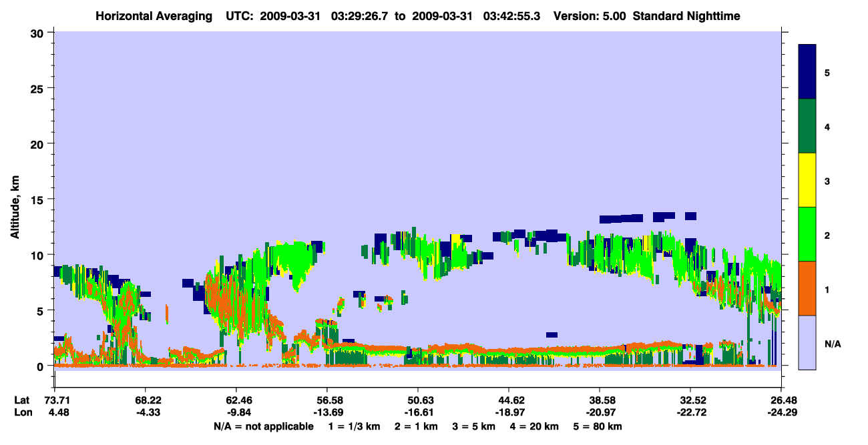Click the 30 tick on altitude axis
This screenshot has width=868, height=445.
(x=38, y=32)
